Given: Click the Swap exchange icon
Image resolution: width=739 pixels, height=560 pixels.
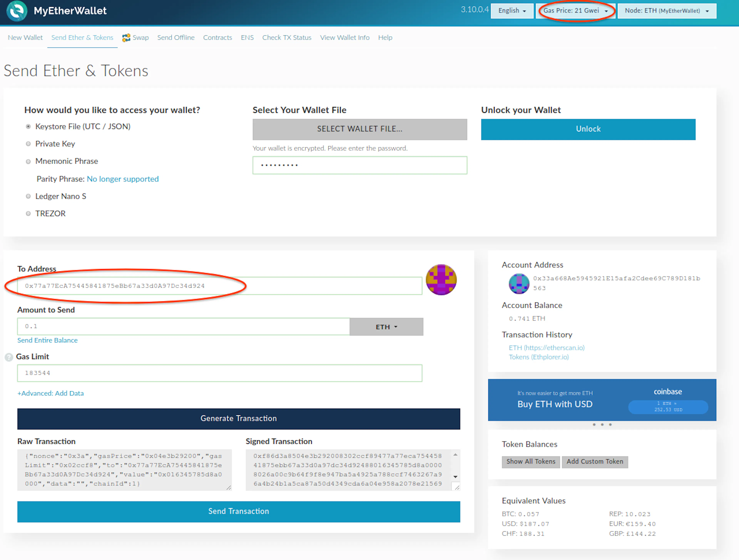Looking at the screenshot, I should (x=126, y=38).
